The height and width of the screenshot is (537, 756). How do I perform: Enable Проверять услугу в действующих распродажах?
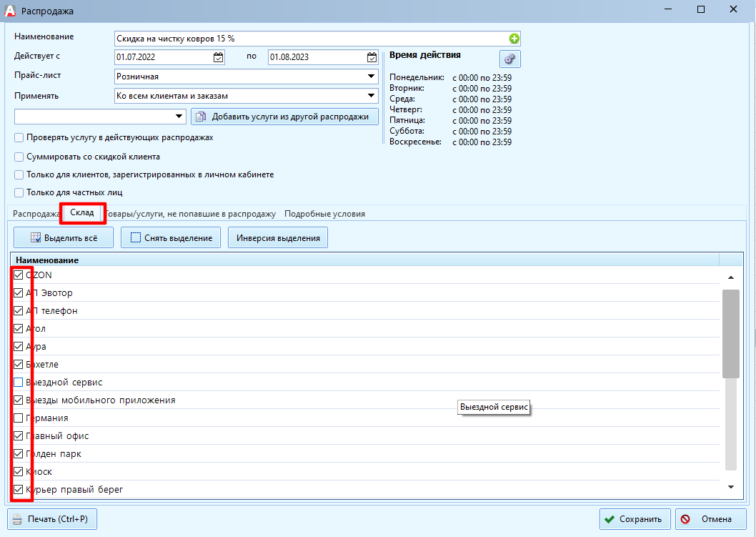[x=19, y=138]
